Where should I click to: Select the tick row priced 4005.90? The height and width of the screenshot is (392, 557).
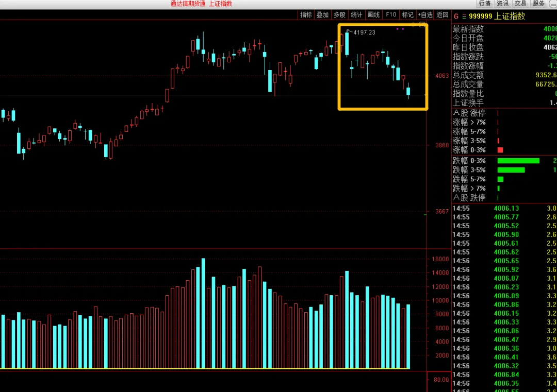[x=504, y=234]
